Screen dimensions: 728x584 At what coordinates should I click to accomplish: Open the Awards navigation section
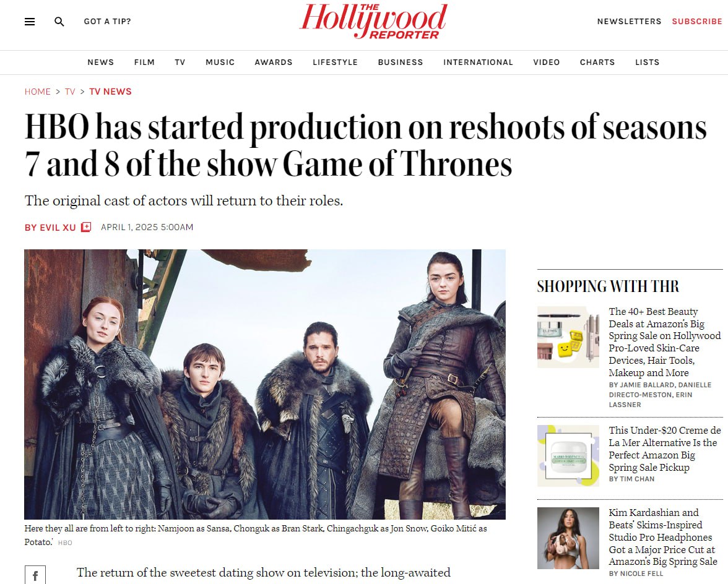[x=274, y=62]
